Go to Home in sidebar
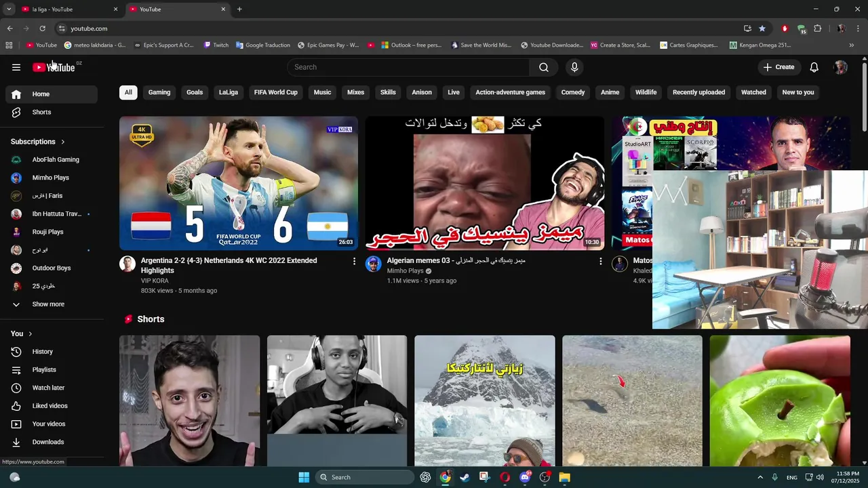This screenshot has width=868, height=488. [x=52, y=94]
